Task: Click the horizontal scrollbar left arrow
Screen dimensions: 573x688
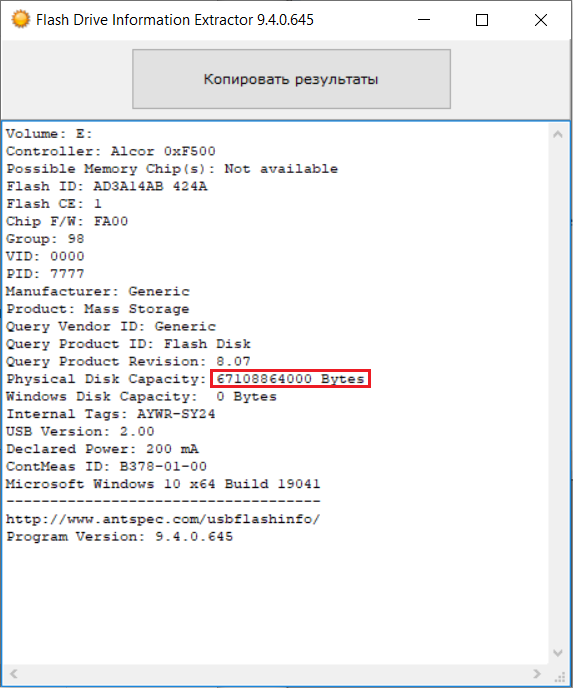Action: click(14, 674)
